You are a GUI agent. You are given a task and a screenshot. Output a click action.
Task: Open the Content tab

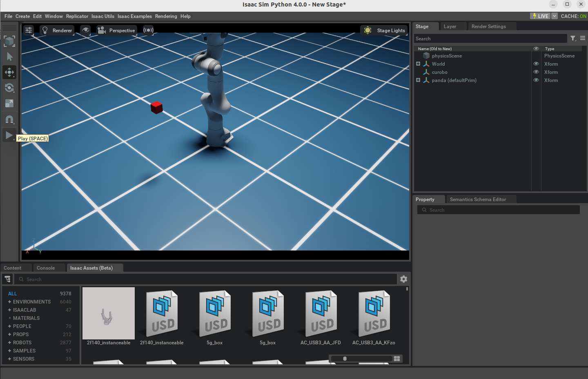13,268
